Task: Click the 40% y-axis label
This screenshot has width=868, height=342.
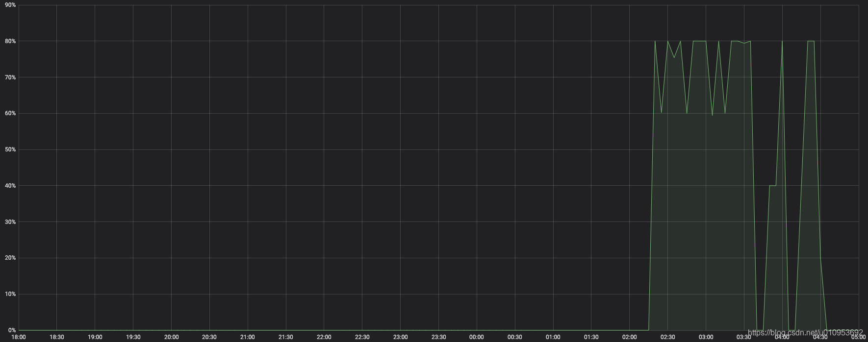Action: tap(10, 186)
